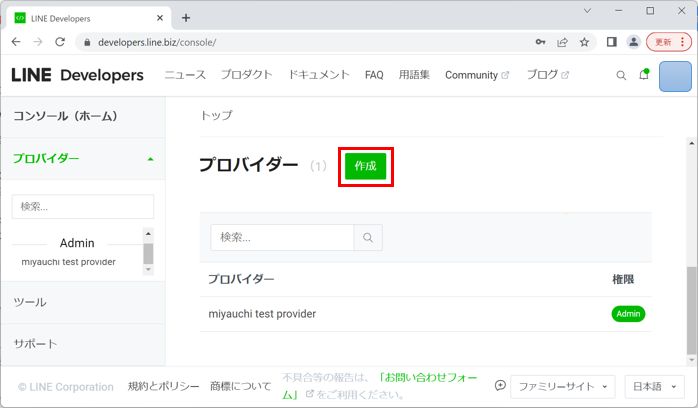Open the ドキュメント menu item

click(x=319, y=75)
